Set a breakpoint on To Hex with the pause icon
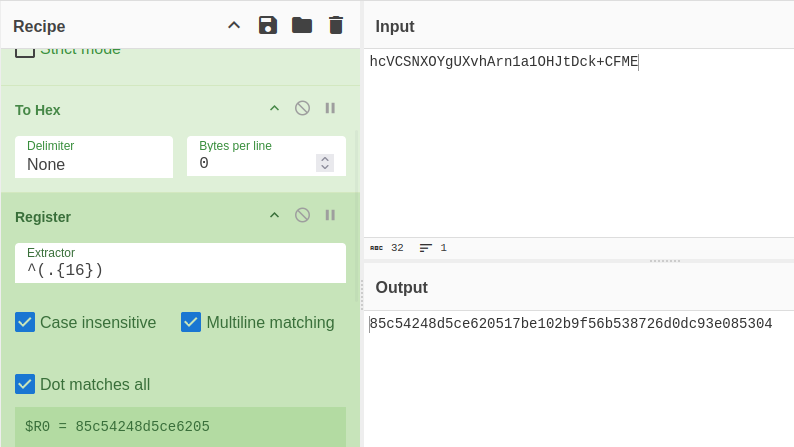Screen dimensions: 794x447 pyautogui.click(x=330, y=108)
